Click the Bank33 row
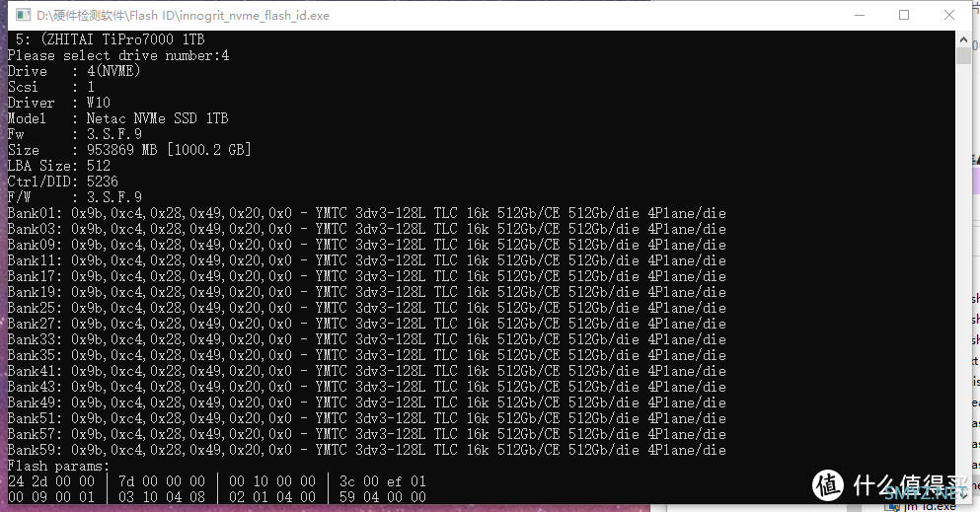 click(x=366, y=339)
